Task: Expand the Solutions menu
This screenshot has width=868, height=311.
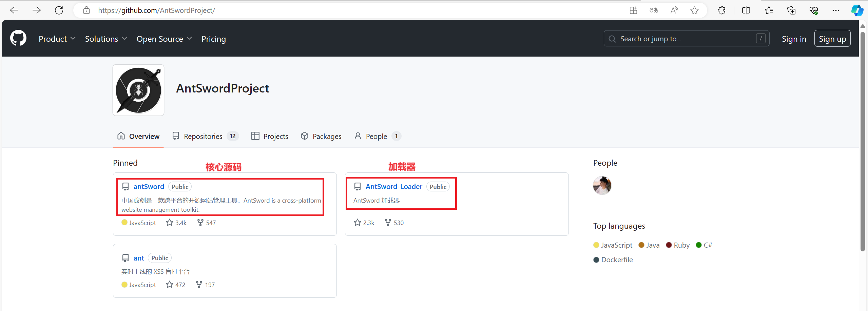Action: (106, 39)
